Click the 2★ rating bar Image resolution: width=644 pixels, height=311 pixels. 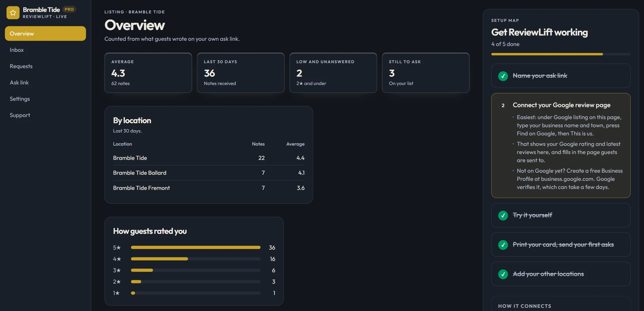coord(196,282)
